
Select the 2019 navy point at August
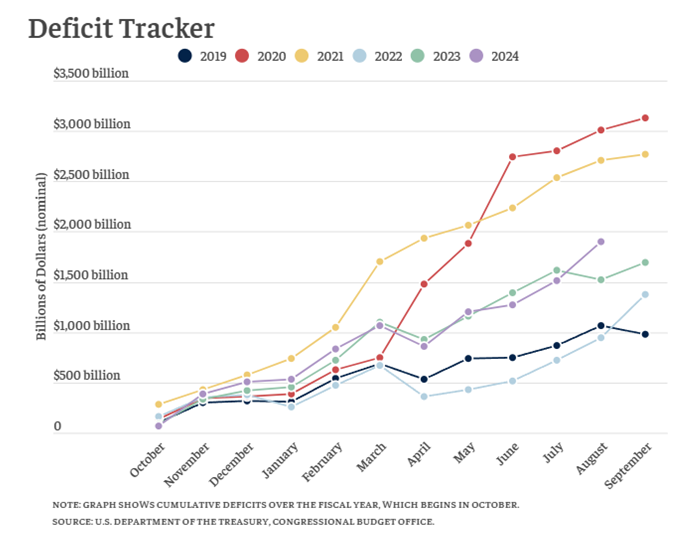601,325
